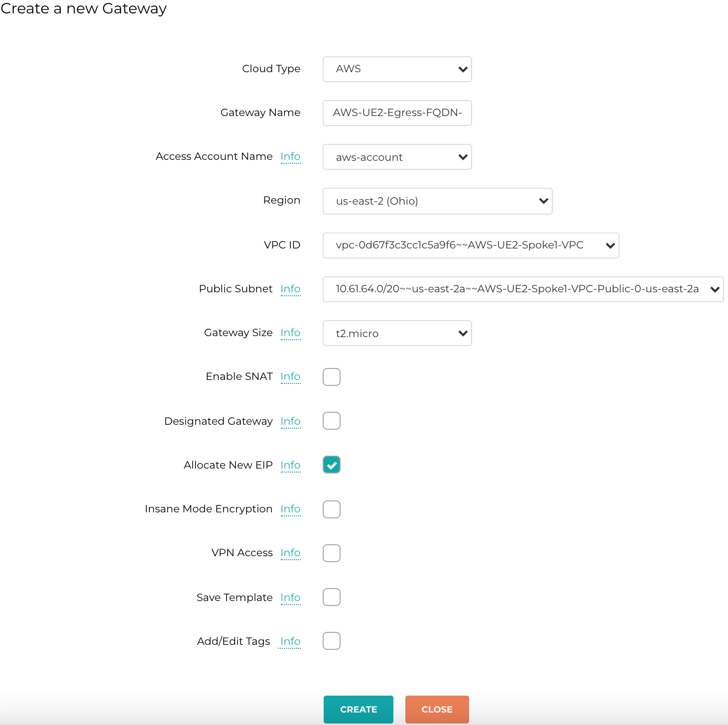The height and width of the screenshot is (725, 728).
Task: Uncheck the Allocate New EIP checkbox
Action: click(332, 465)
